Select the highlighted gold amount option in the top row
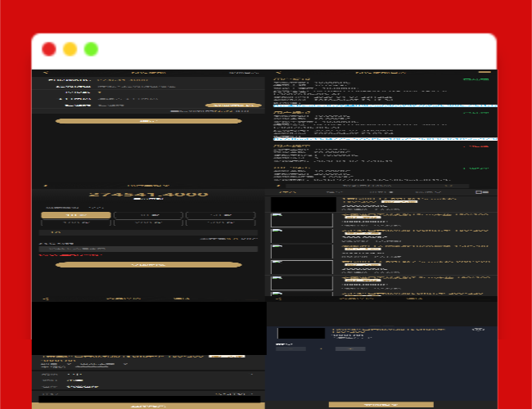 [75, 215]
